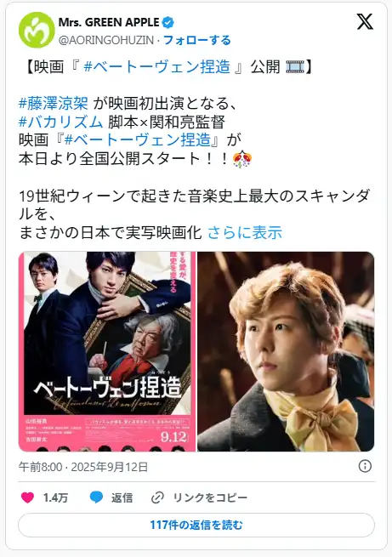This screenshot has height=557, width=392.
Task: Click the 1.4万 like count
Action: pos(55,497)
